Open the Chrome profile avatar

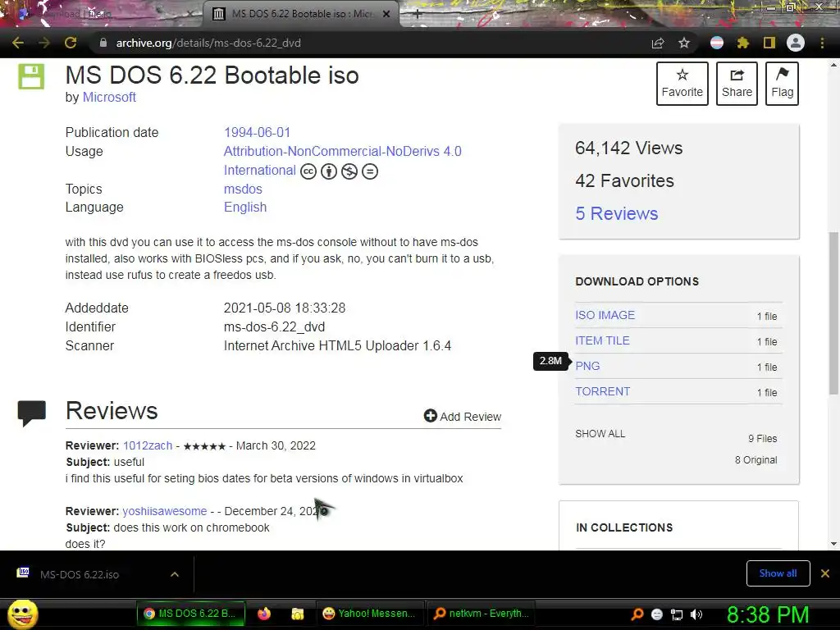tap(796, 43)
